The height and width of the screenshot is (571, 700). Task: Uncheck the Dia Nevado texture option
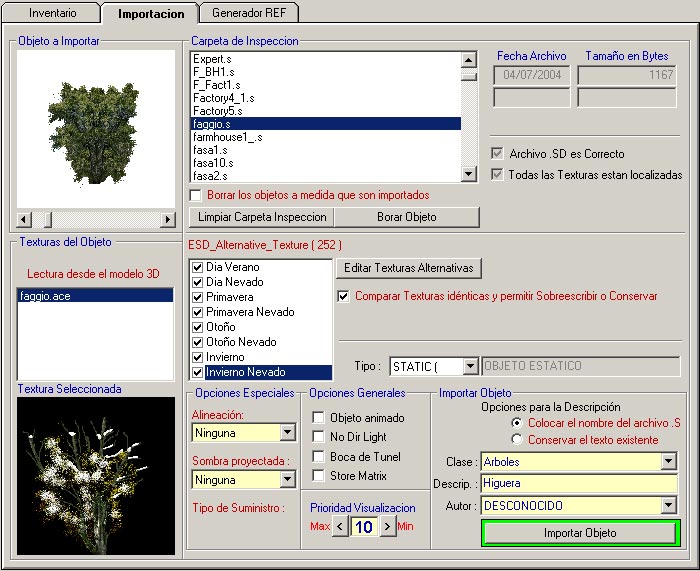coord(198,283)
